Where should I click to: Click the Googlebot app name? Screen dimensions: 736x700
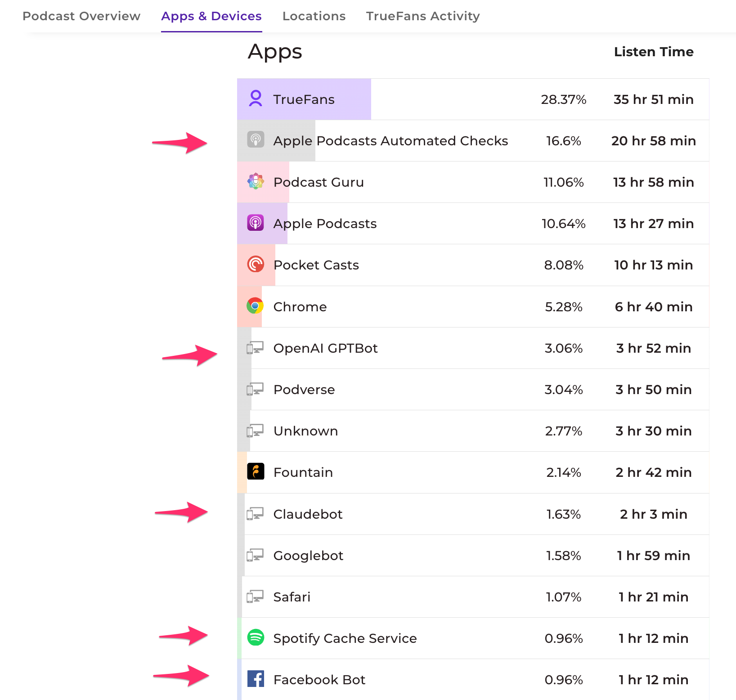point(308,555)
